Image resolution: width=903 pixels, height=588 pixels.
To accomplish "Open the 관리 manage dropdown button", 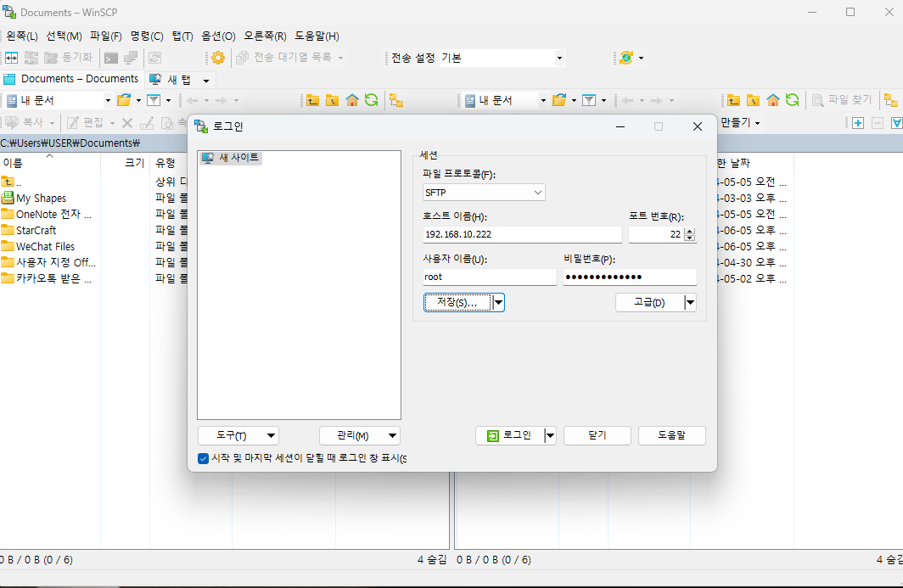I will point(359,435).
